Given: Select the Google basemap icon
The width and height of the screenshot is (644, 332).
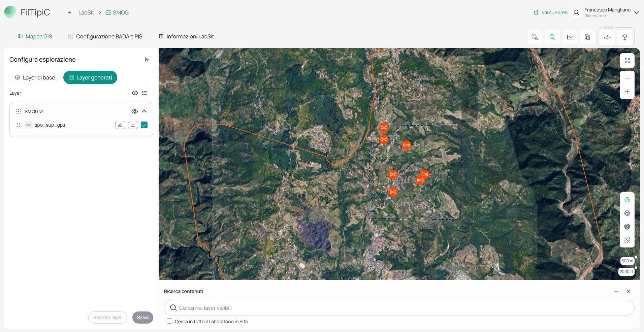Looking at the screenshot, I should pyautogui.click(x=627, y=200).
